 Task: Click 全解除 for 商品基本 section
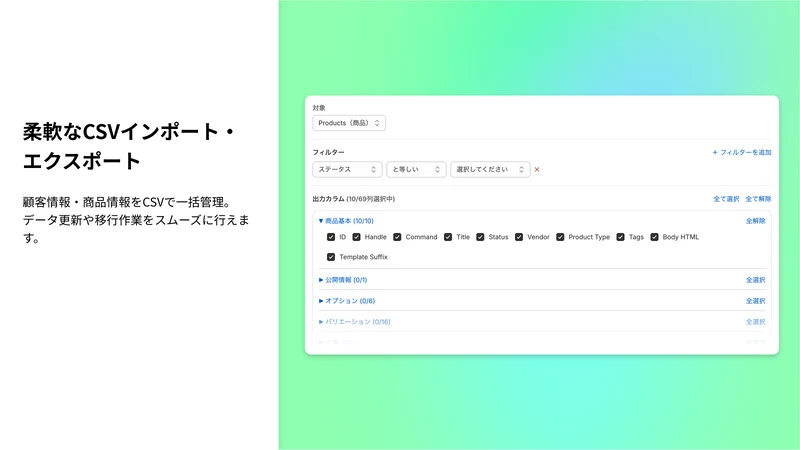756,221
